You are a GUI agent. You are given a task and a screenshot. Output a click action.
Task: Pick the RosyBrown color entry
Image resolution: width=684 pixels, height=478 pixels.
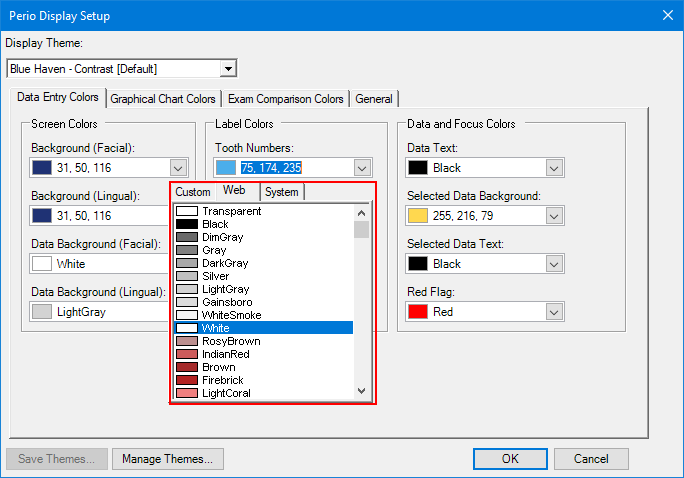point(231,341)
